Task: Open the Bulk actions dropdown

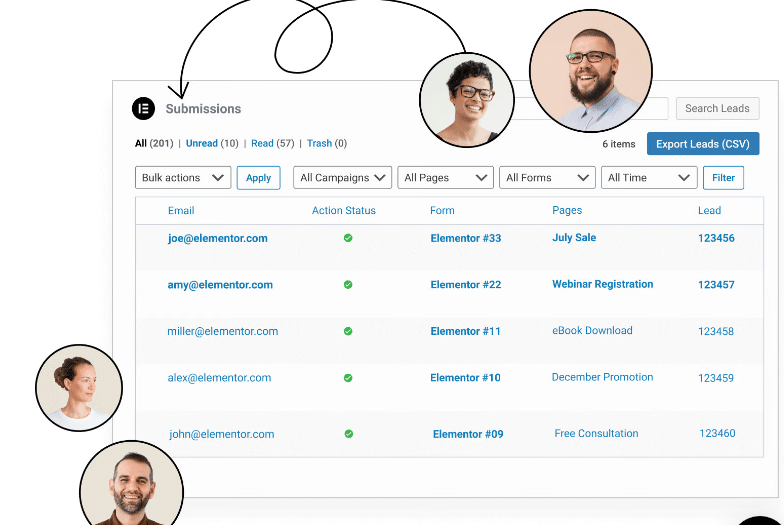Action: coord(183,178)
